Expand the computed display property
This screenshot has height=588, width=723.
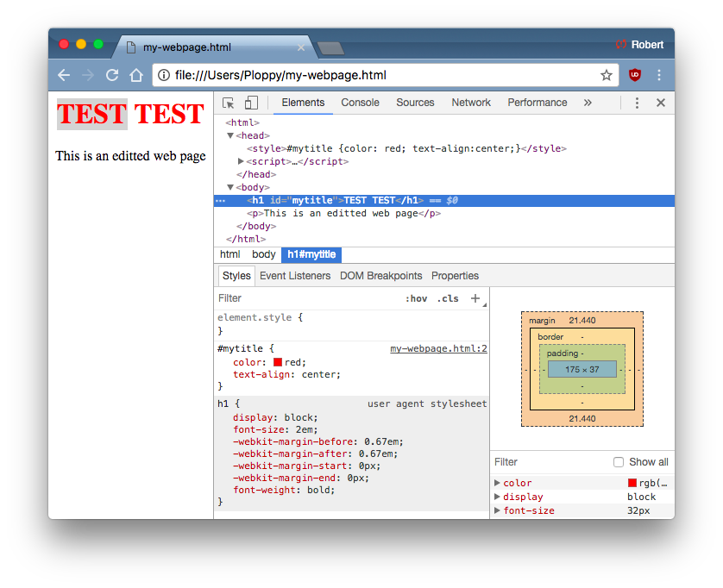tap(497, 497)
